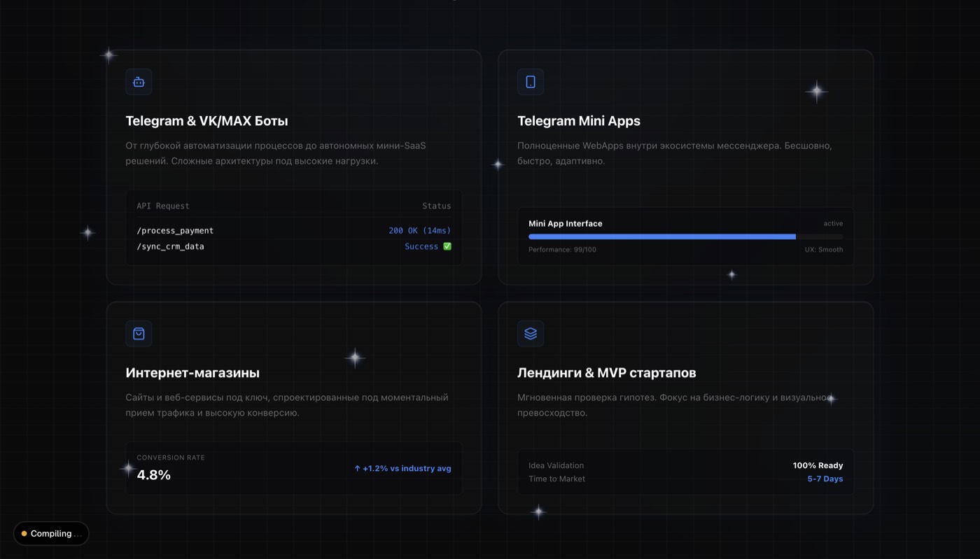
Task: Click the green checkmark next to Success
Action: [447, 246]
